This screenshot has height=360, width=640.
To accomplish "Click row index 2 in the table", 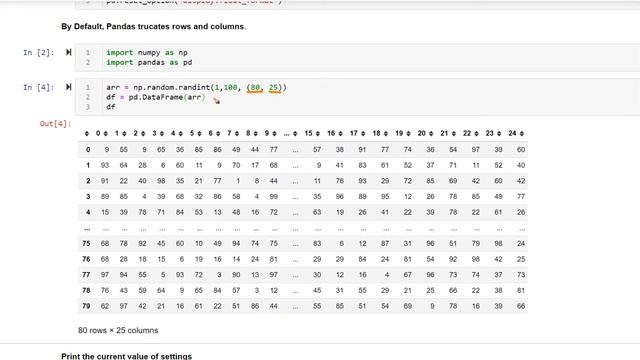I will 88,181.
